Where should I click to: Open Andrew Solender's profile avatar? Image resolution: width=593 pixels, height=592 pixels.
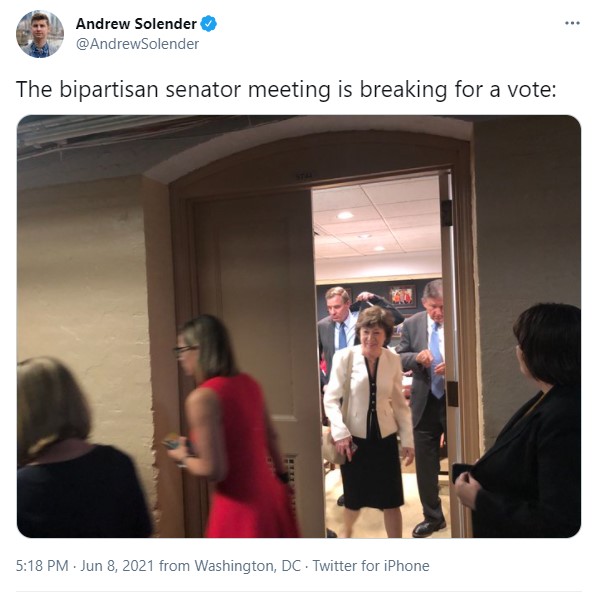pos(40,34)
